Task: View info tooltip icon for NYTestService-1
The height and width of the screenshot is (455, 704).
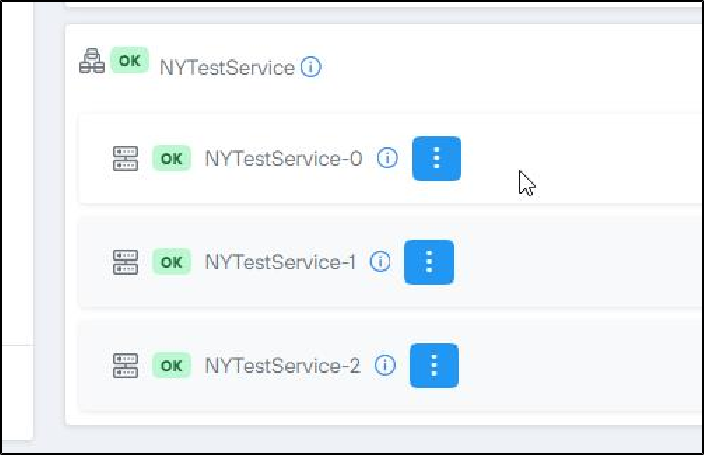Action: (x=380, y=262)
